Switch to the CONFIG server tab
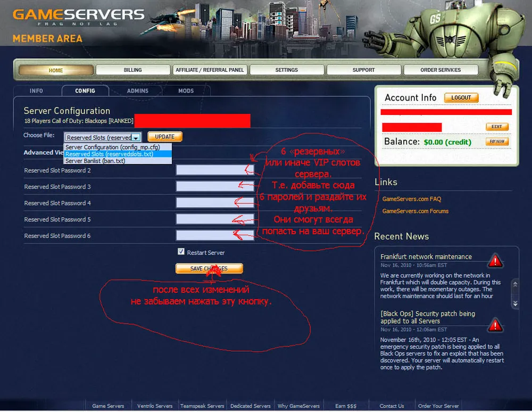Viewport: 532px width, 412px height. coord(85,90)
